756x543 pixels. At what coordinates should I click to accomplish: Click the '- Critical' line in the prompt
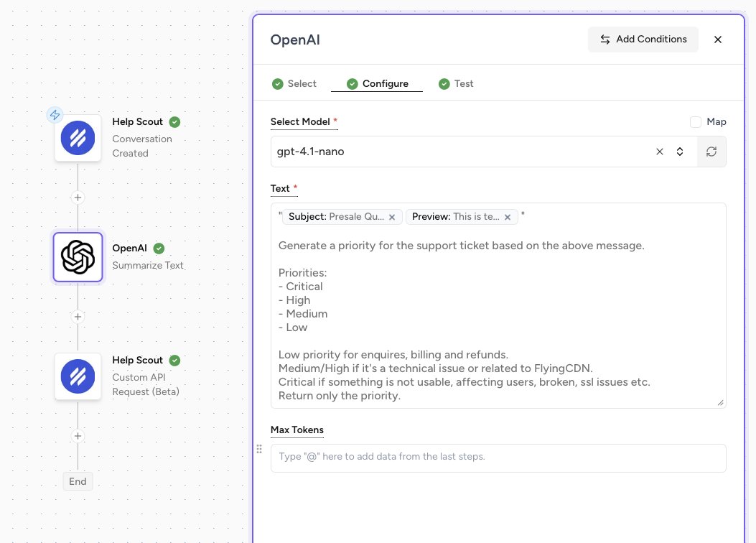point(300,287)
